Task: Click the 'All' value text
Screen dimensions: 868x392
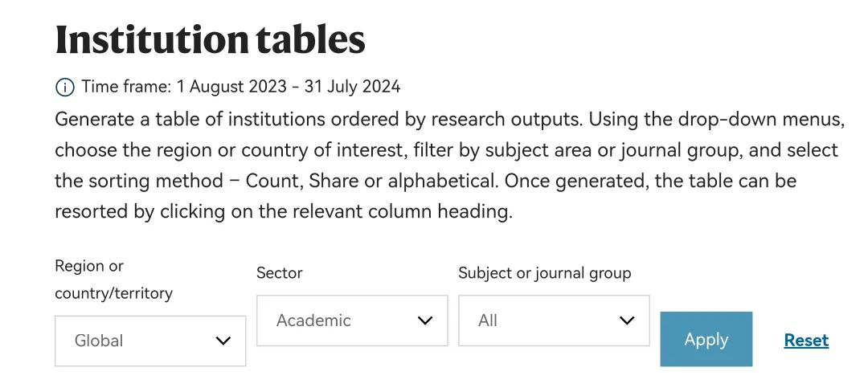Action: click(488, 321)
